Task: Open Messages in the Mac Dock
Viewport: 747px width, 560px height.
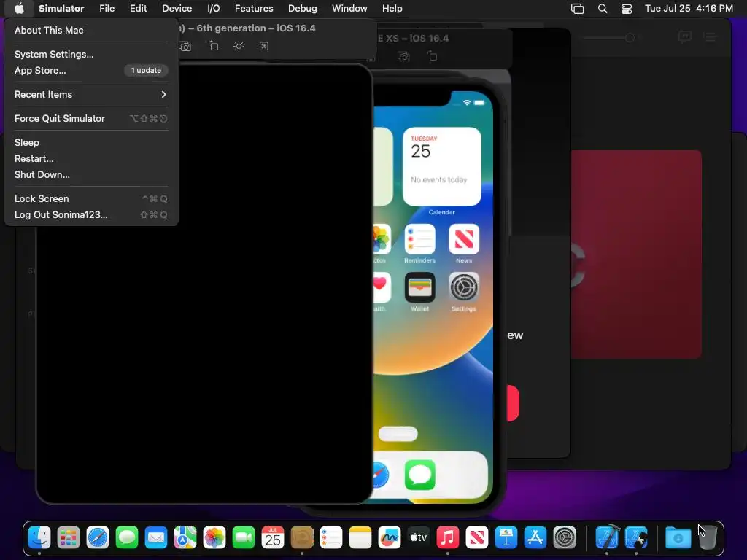Action: click(127, 538)
